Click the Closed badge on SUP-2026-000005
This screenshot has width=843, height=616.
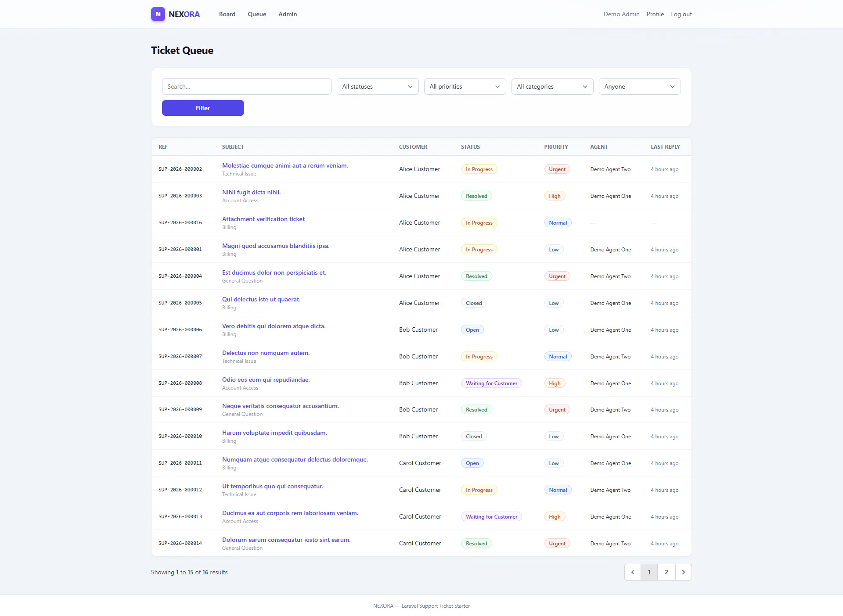coord(474,303)
